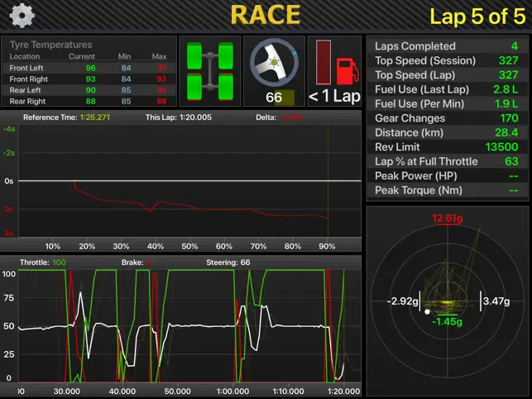Viewport: 532px width, 399px height.
Task: Tap the white dot on g-force plot
Action: click(x=427, y=311)
